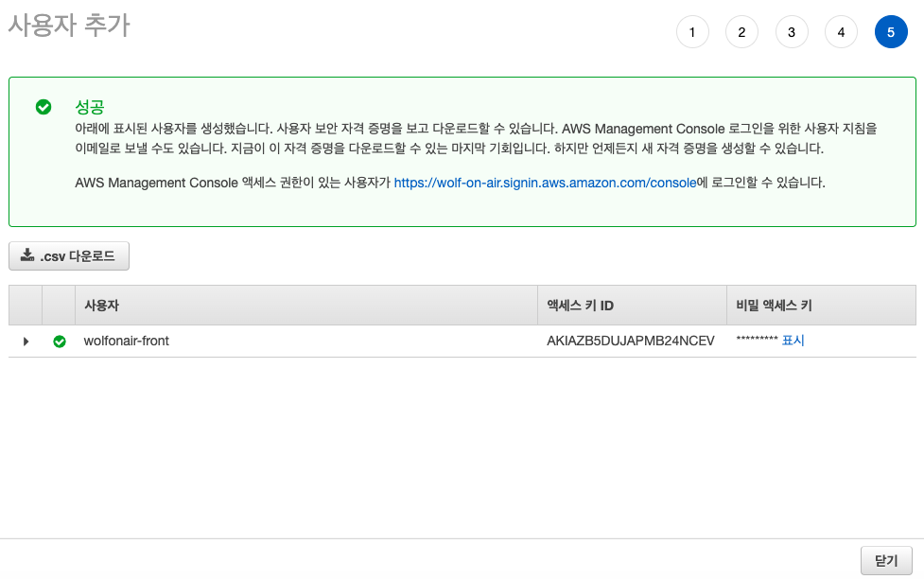924x579 pixels.
Task: Click step circle 2 at the top
Action: click(x=741, y=31)
